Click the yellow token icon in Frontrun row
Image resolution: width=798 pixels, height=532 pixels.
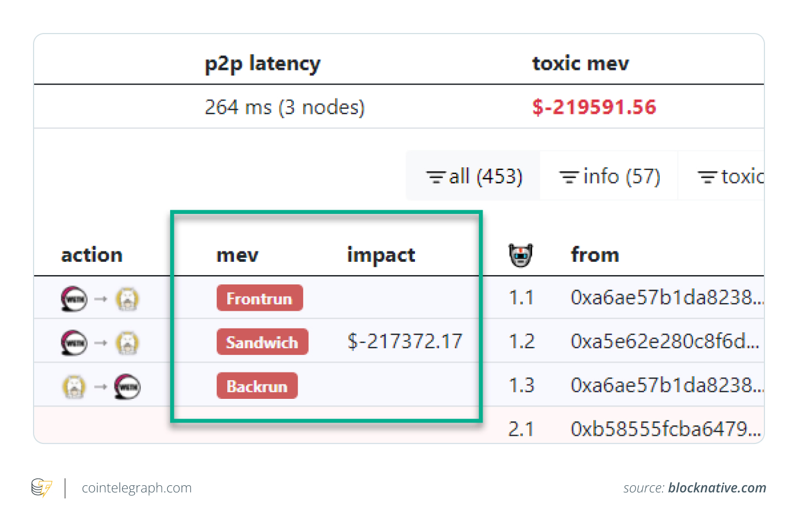point(127,299)
